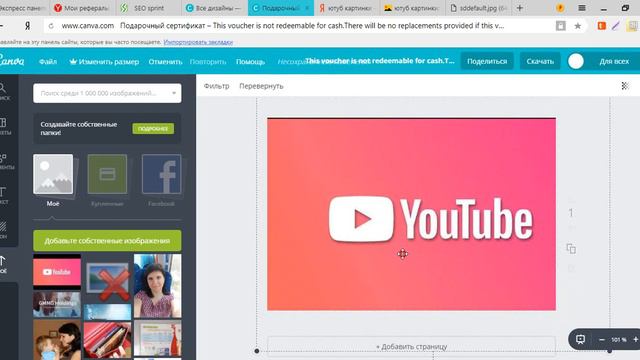
Task: Switch to the Мои рефералы browser tab
Action: click(x=83, y=8)
